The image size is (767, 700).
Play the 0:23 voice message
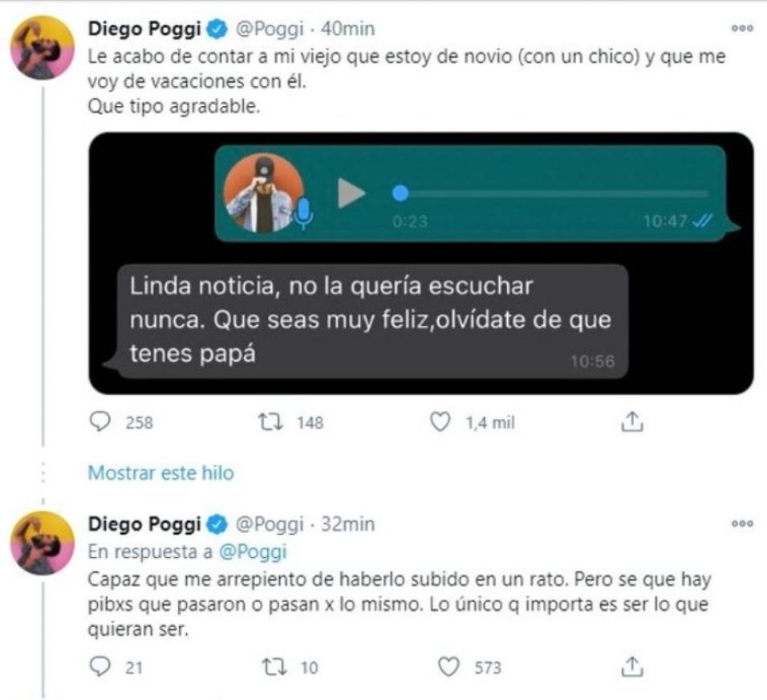pyautogui.click(x=351, y=193)
